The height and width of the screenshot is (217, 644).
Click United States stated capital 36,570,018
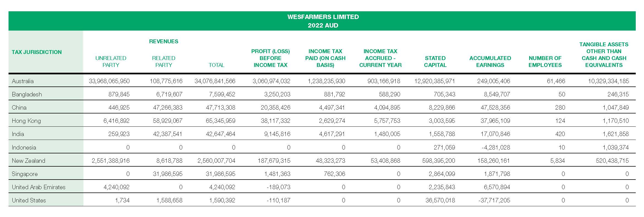tap(440, 200)
